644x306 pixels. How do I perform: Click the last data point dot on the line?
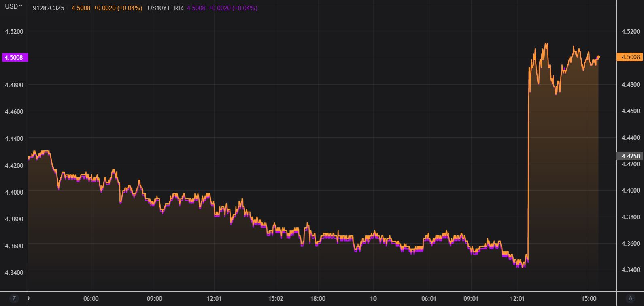tap(599, 57)
